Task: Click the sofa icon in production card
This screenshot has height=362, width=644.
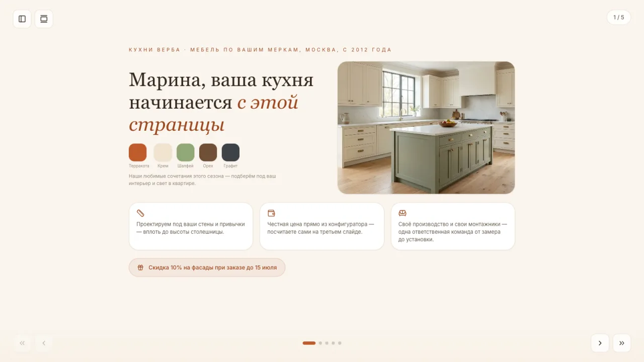Action: 403,213
